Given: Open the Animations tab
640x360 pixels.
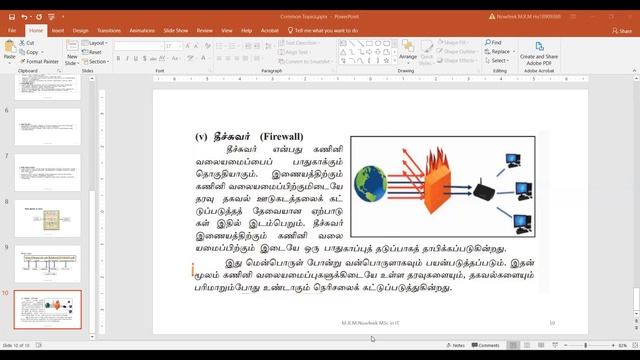Looking at the screenshot, I should coord(142,31).
